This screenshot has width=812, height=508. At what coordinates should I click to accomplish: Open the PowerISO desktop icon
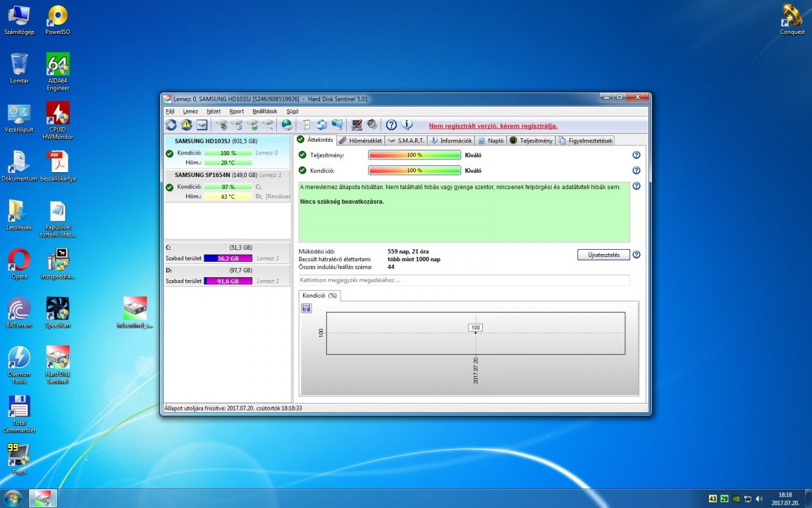tap(58, 20)
